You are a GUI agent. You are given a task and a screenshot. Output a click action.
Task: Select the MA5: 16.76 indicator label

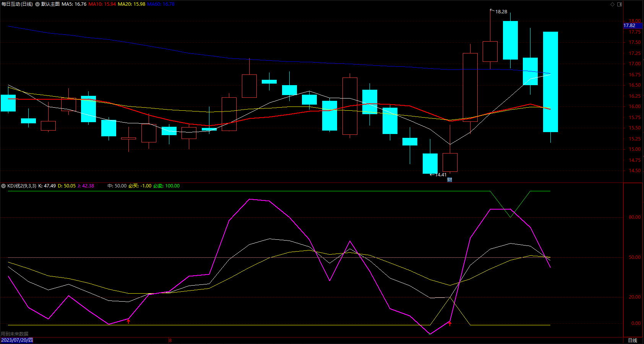coord(74,4)
